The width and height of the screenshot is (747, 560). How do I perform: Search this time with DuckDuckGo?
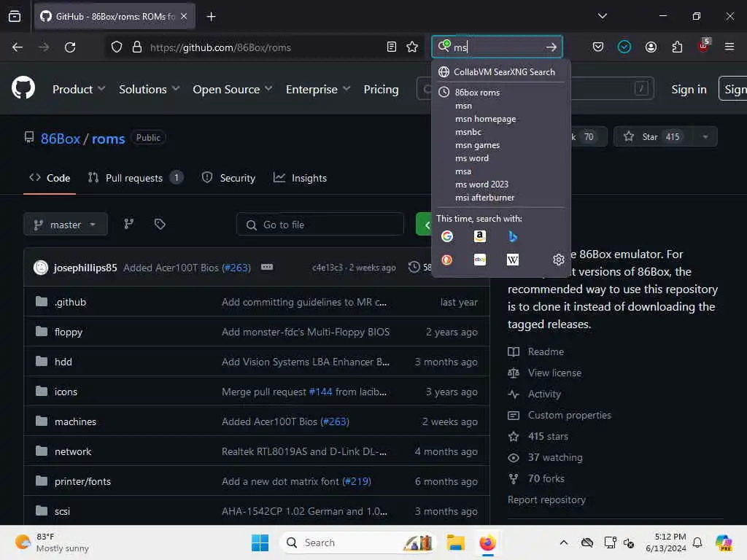click(447, 260)
